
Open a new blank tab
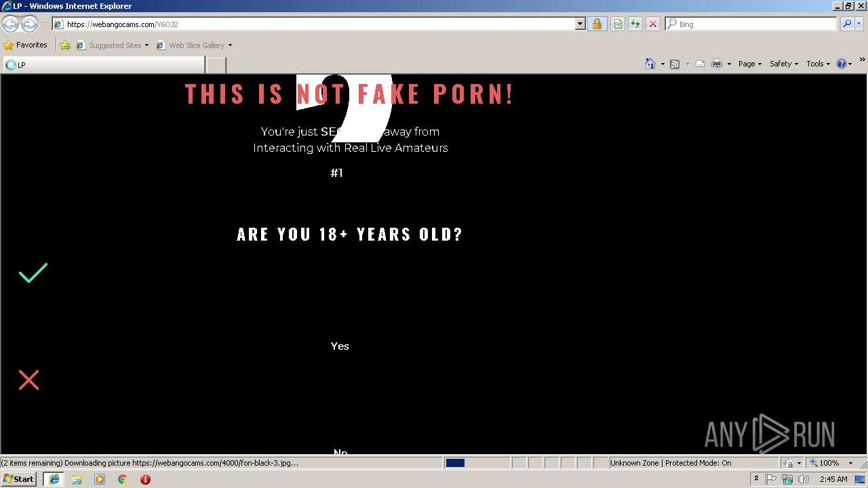pos(216,65)
